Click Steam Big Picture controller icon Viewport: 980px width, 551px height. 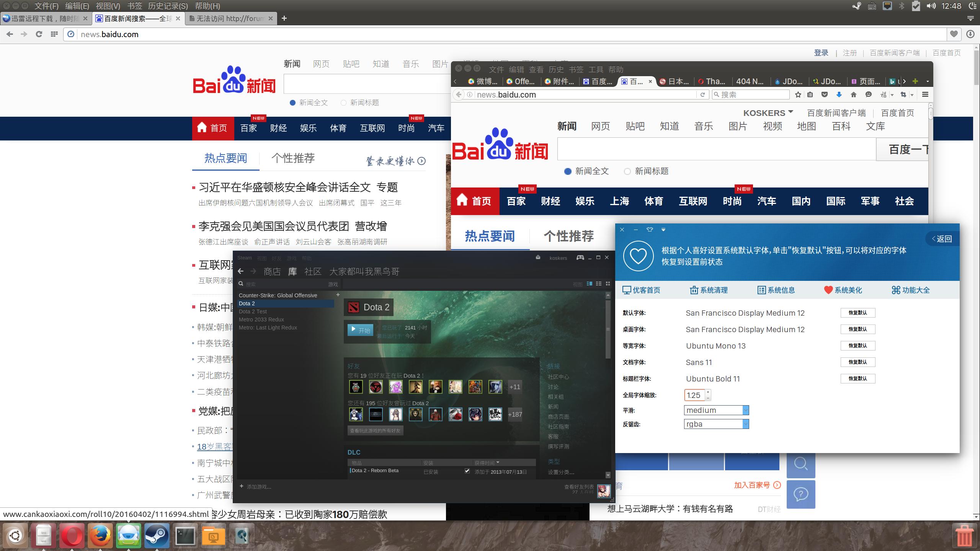580,258
